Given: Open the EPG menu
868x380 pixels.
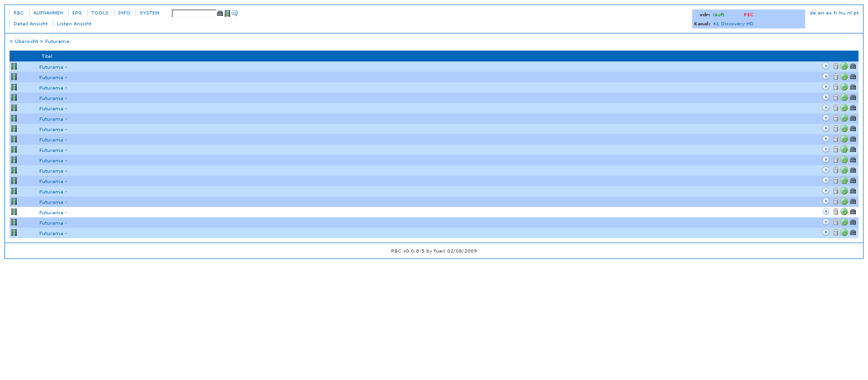Looking at the screenshot, I should point(77,13).
